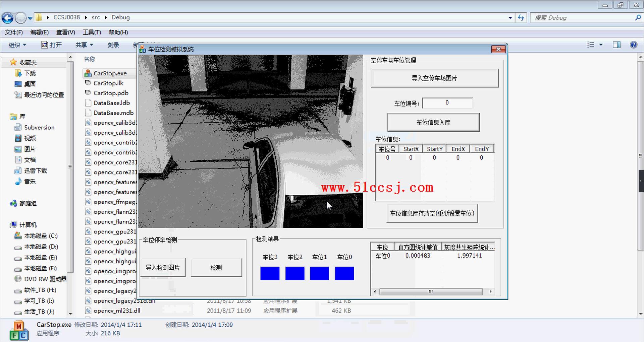Viewport: 644px width, 342px height.
Task: Open 迅雷下载 in navigation pane
Action: point(35,171)
